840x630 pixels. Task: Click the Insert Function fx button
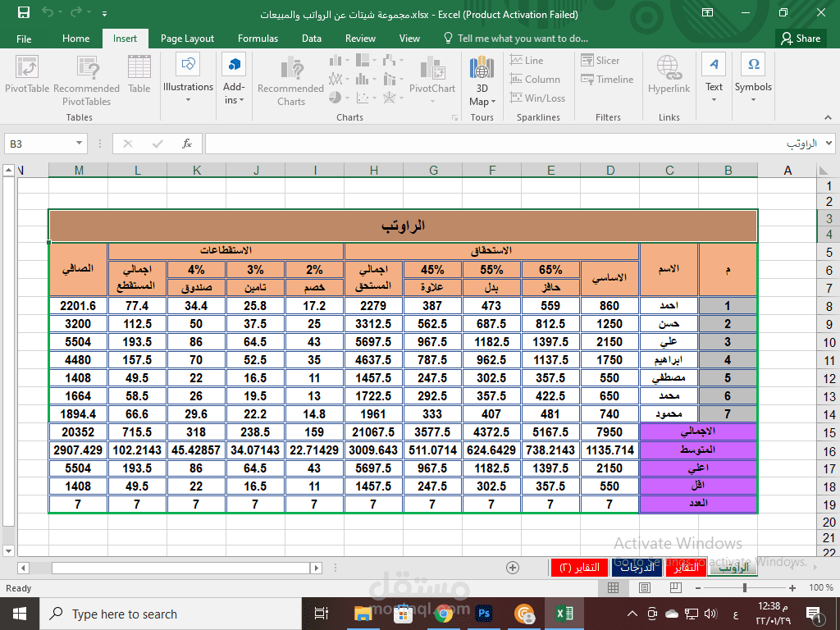click(187, 144)
